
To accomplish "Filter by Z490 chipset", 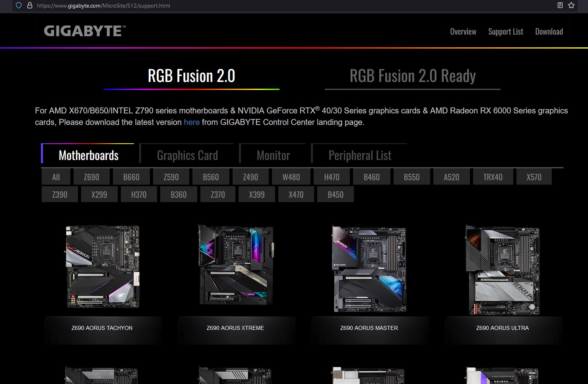I will 250,177.
